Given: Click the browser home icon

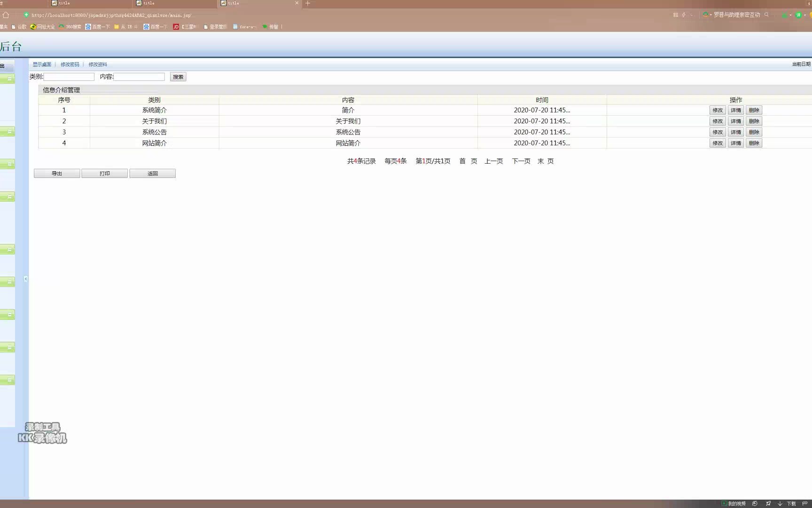Looking at the screenshot, I should point(6,15).
